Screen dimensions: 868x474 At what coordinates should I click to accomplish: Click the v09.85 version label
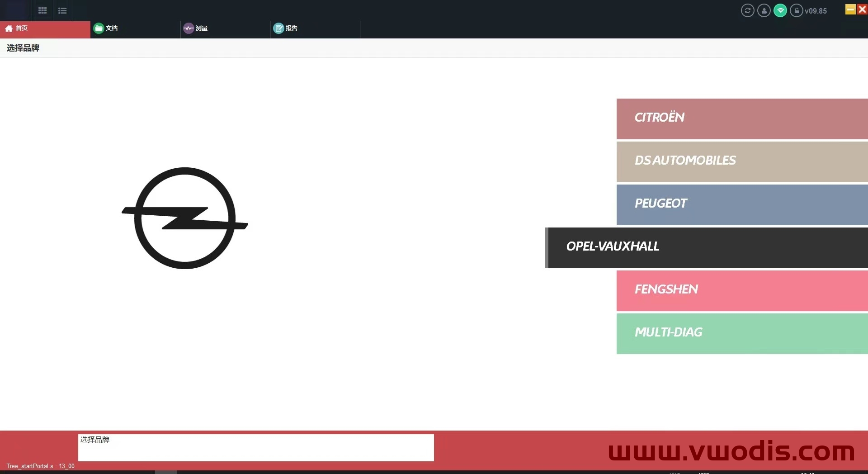(816, 11)
